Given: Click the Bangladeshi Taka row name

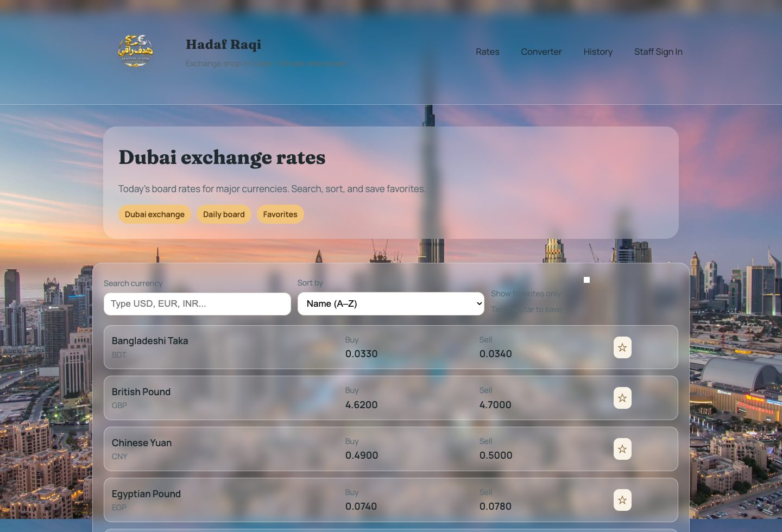Looking at the screenshot, I should [x=150, y=341].
